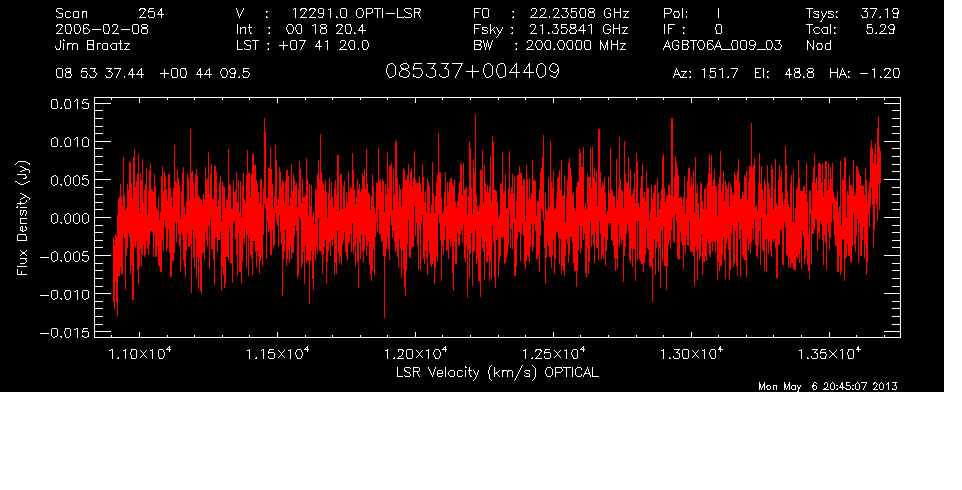The image size is (962, 490).
Task: Click x-axis tick label 1.10×10⁴
Action: (x=140, y=354)
